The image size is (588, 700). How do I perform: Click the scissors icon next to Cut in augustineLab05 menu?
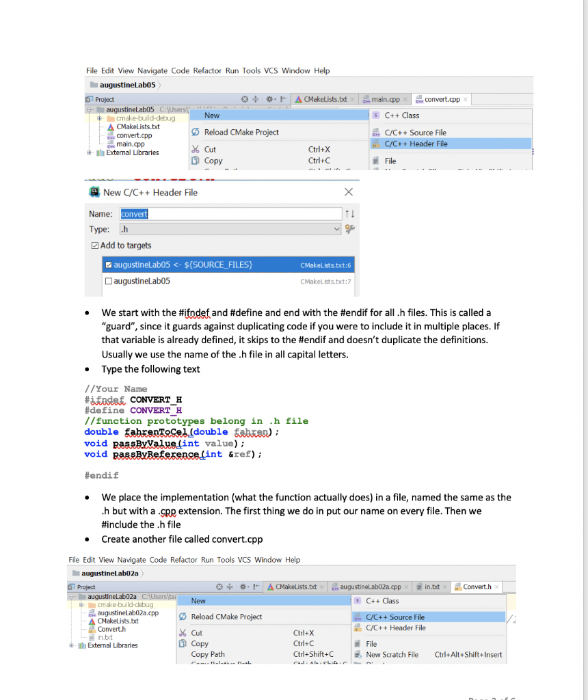(196, 149)
